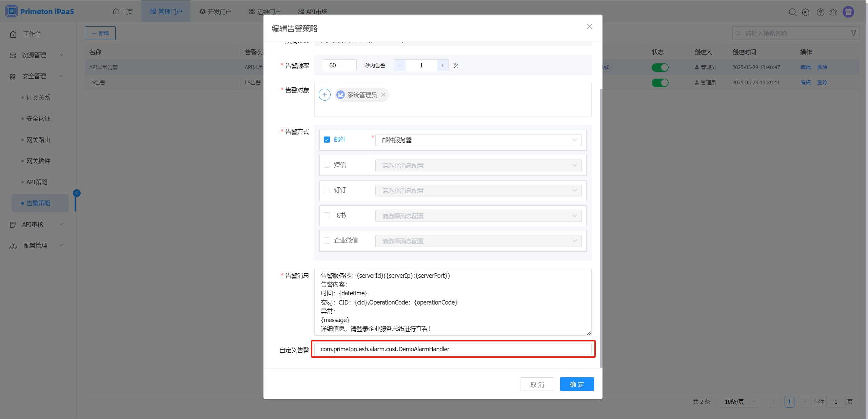The width and height of the screenshot is (868, 419).
Task: Open the API市场 top menu
Action: [313, 12]
